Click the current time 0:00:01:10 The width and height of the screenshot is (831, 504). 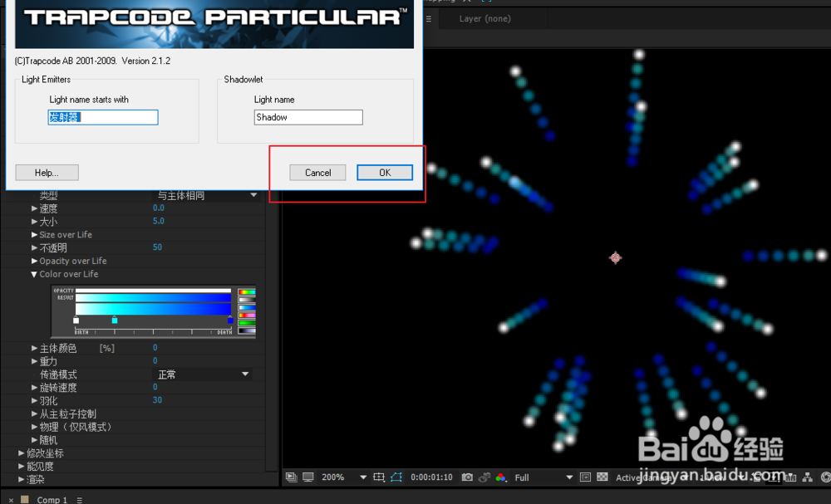[x=431, y=477]
